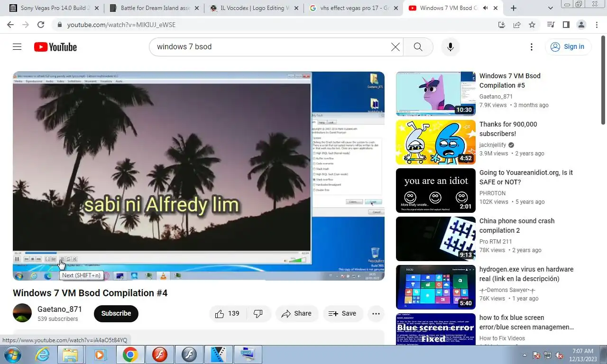Image resolution: width=607 pixels, height=364 pixels.
Task: Switch to vhs effect vegas pro 17 tab
Action: (353, 8)
